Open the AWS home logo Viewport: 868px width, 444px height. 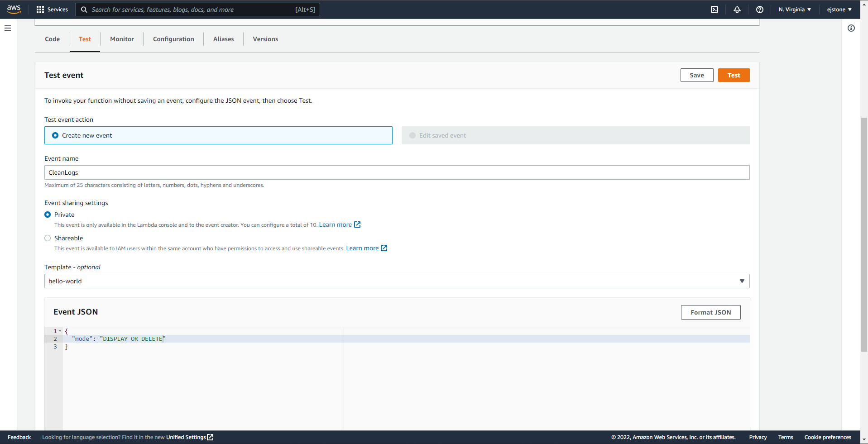click(x=14, y=10)
